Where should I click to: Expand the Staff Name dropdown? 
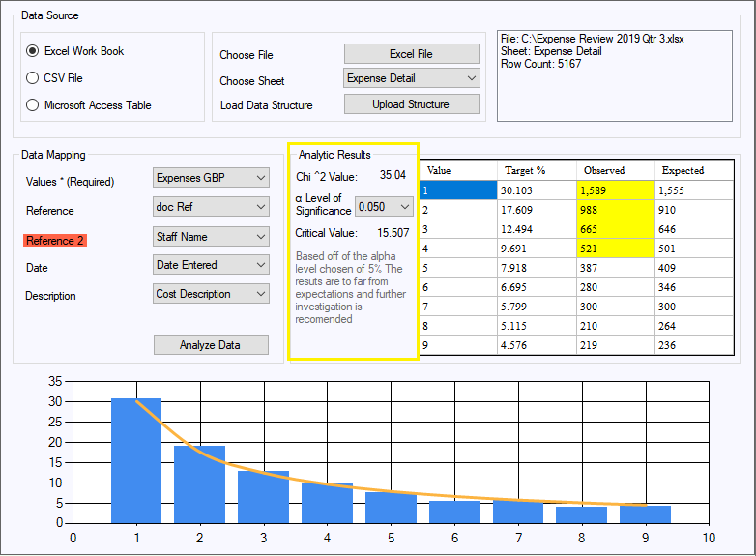[x=211, y=236]
